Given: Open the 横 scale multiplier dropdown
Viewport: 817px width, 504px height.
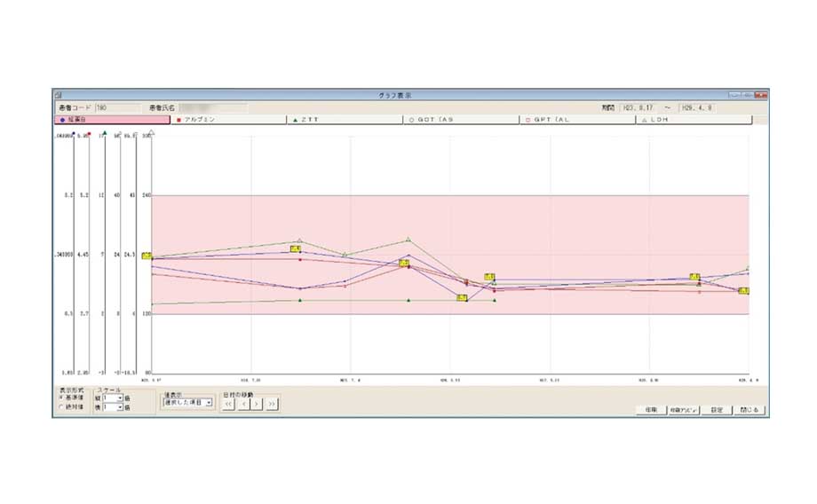Looking at the screenshot, I should [120, 407].
